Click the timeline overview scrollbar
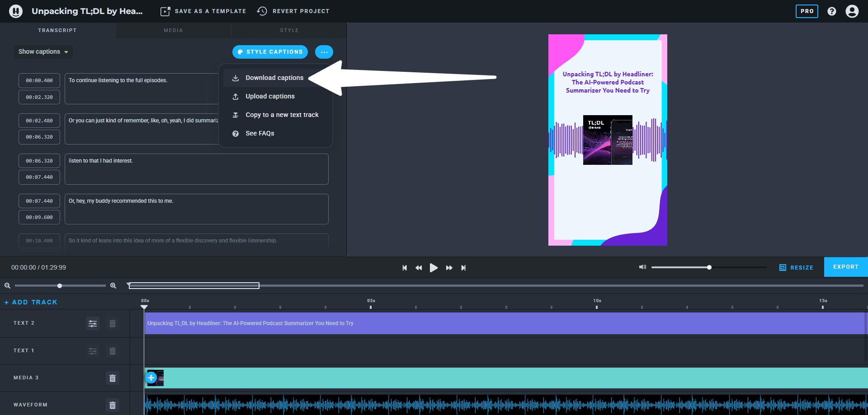Image resolution: width=868 pixels, height=415 pixels. pyautogui.click(x=193, y=285)
